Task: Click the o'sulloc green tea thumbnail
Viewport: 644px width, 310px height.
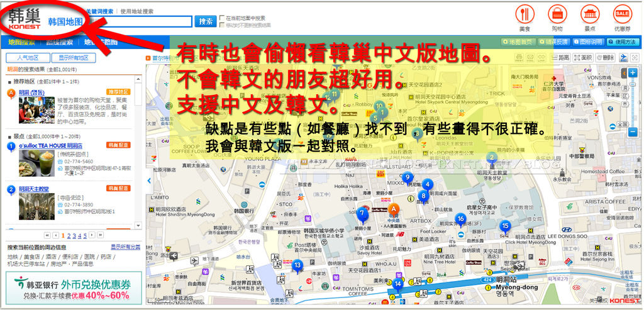Action: pos(36,163)
